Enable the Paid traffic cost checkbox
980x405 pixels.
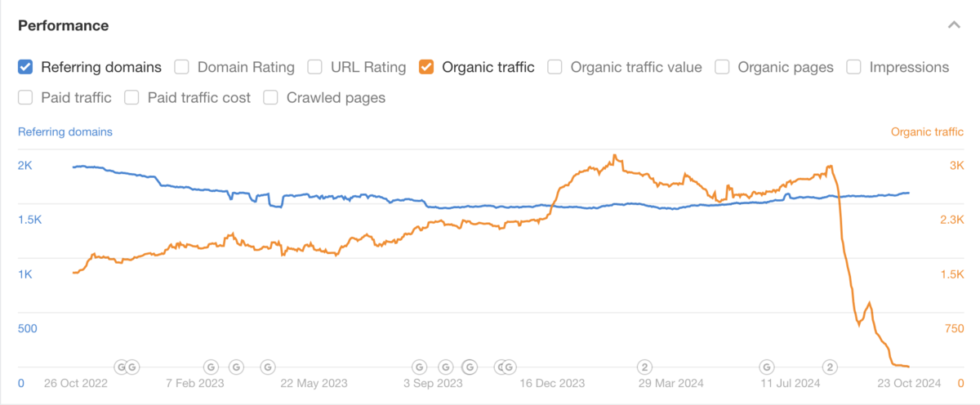[x=132, y=98]
